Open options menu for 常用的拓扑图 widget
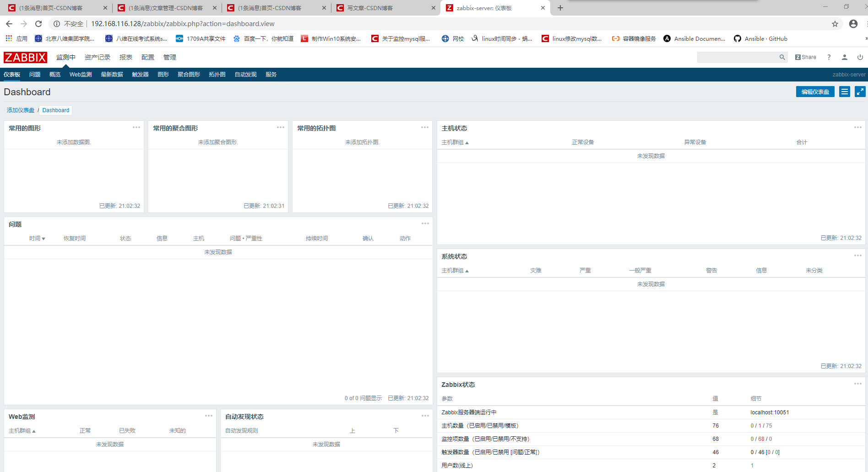868x472 pixels. click(x=425, y=128)
